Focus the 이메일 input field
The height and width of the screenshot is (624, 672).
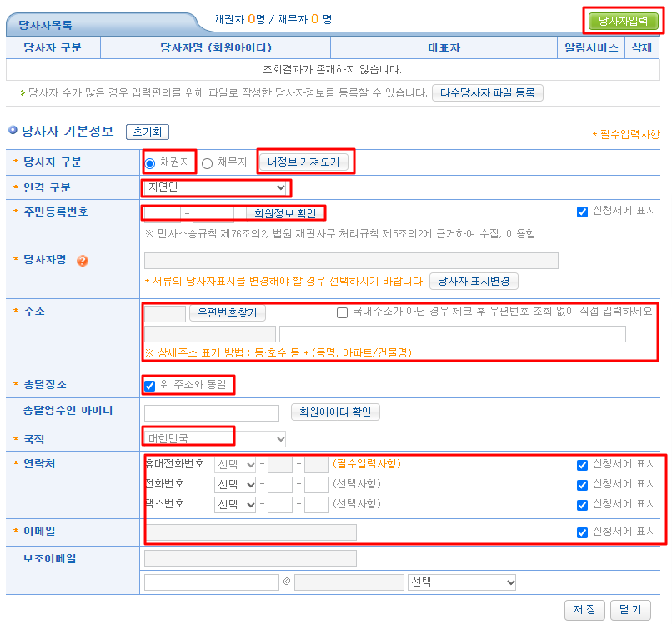point(250,532)
